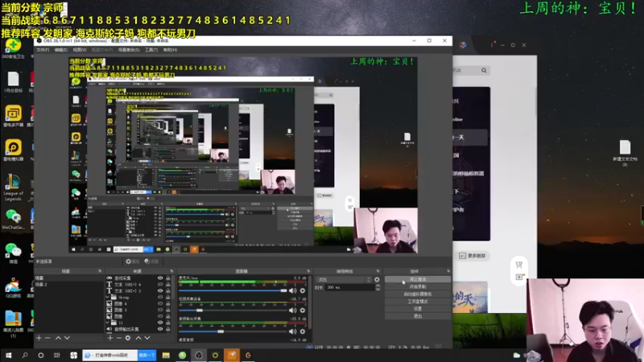Increase transition duration with up arrow
This screenshot has height=362, width=644.
[x=378, y=286]
